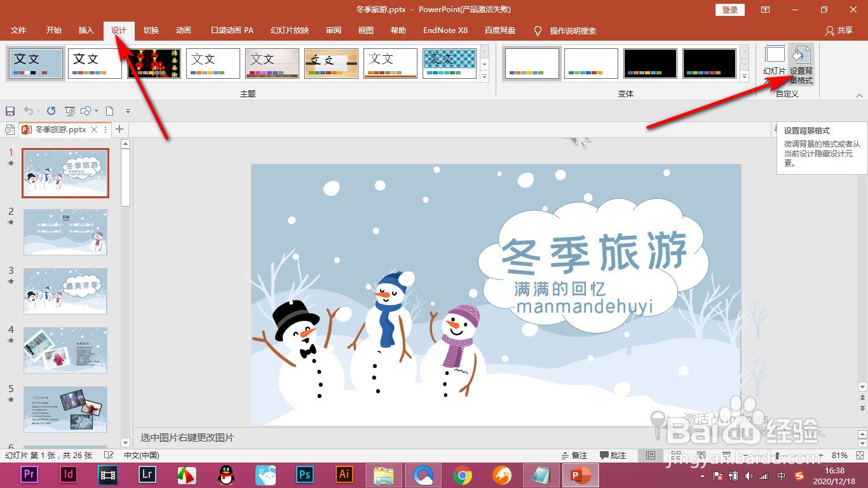Open the 幻灯片放映 tab
The height and width of the screenshot is (488, 868).
coord(290,30)
